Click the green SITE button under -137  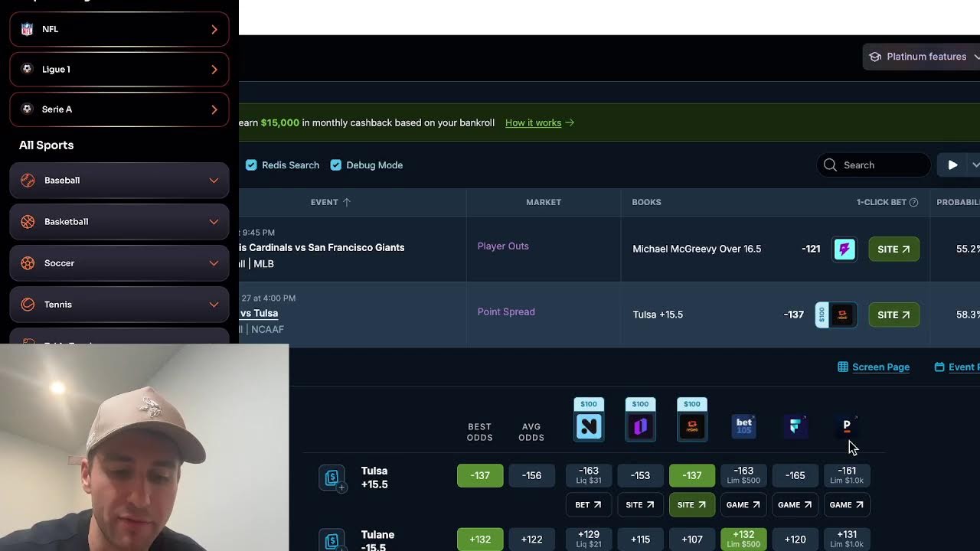pyautogui.click(x=691, y=505)
